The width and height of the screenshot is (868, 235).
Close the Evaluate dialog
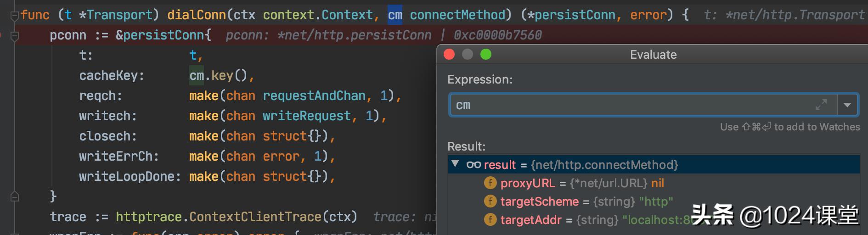(x=449, y=55)
